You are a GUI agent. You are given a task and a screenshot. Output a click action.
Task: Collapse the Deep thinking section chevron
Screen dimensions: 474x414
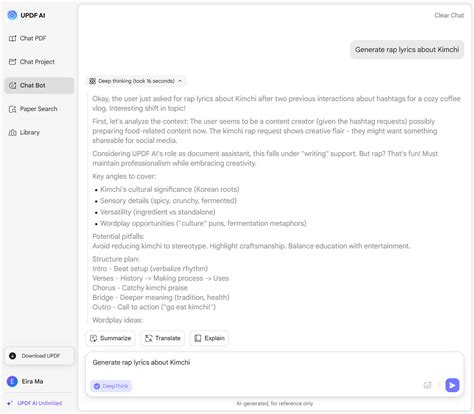pos(180,81)
